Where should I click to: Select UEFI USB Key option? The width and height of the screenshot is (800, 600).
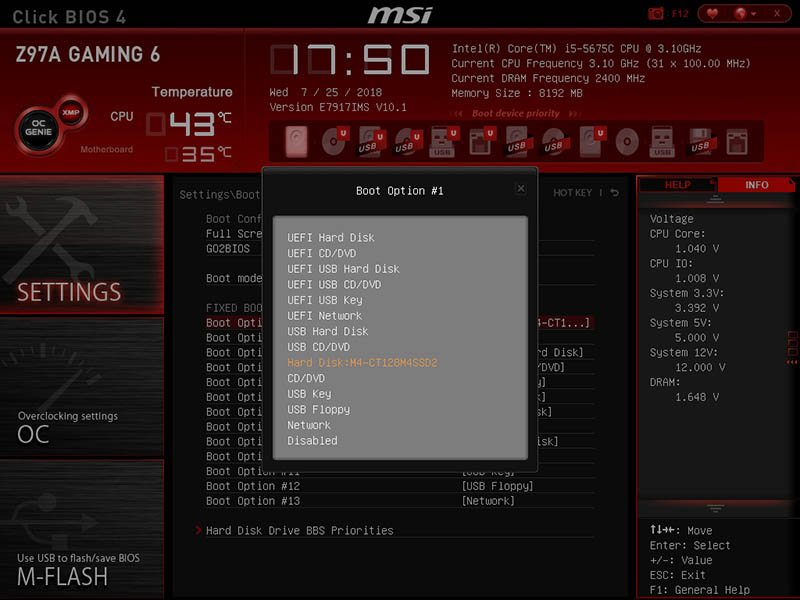click(324, 300)
